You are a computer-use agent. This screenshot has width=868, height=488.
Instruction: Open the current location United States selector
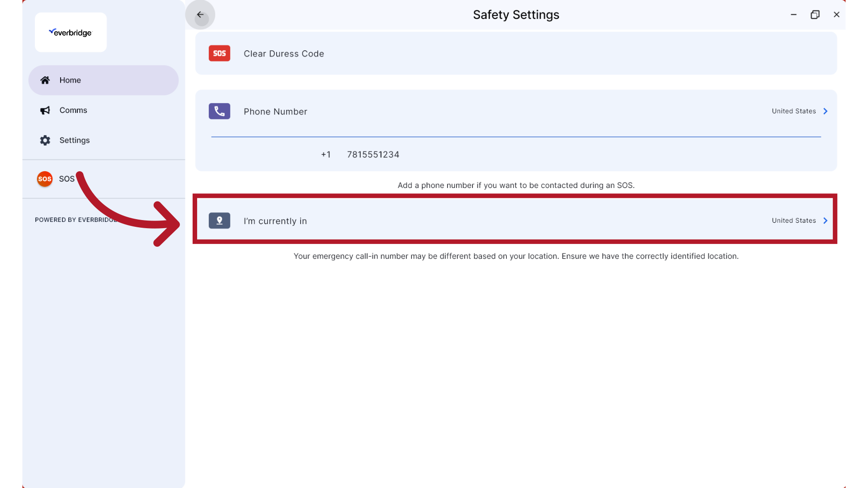point(793,221)
